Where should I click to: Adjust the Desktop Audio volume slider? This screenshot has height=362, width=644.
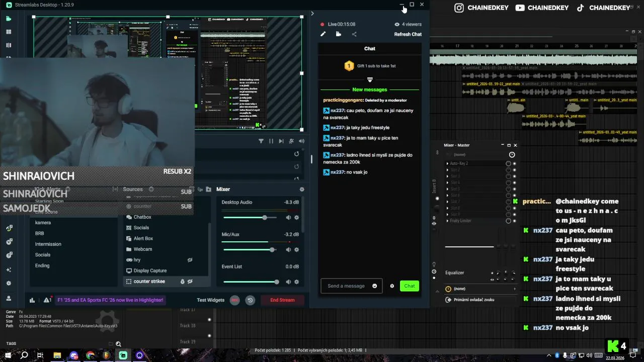250,218
